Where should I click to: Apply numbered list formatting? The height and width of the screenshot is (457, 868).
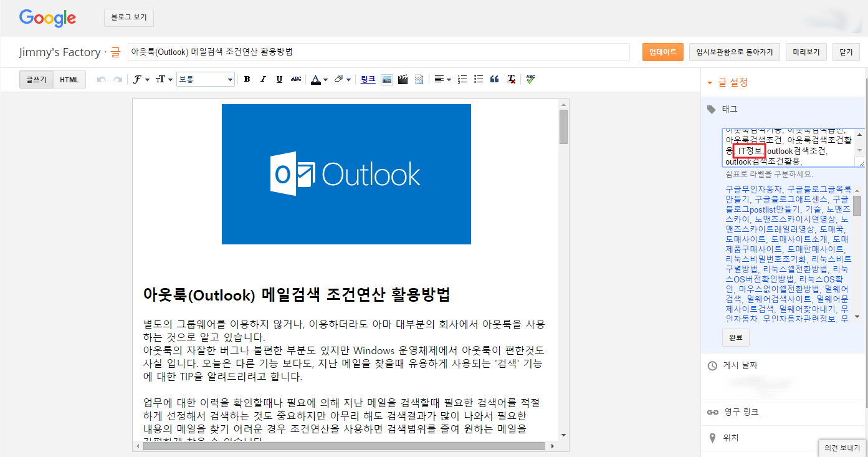click(462, 79)
